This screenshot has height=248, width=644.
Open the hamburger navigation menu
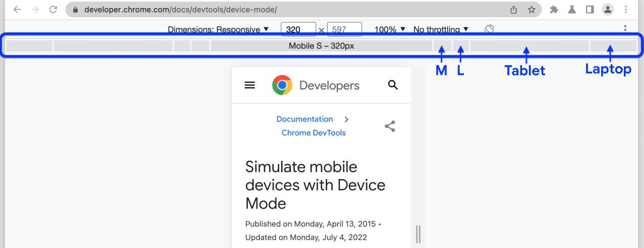coord(250,85)
